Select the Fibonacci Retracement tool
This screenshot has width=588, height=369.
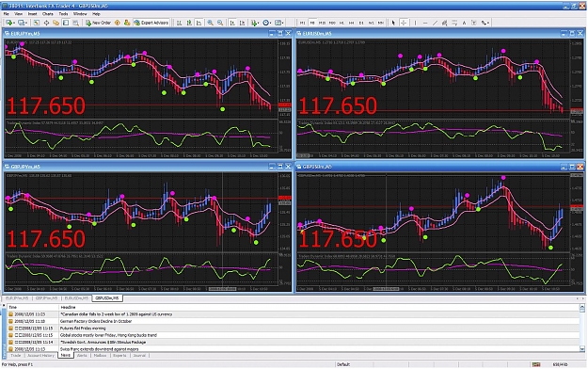tap(454, 23)
